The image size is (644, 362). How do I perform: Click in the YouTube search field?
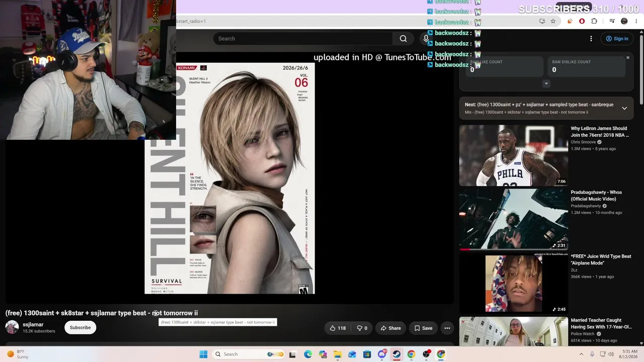click(x=303, y=39)
